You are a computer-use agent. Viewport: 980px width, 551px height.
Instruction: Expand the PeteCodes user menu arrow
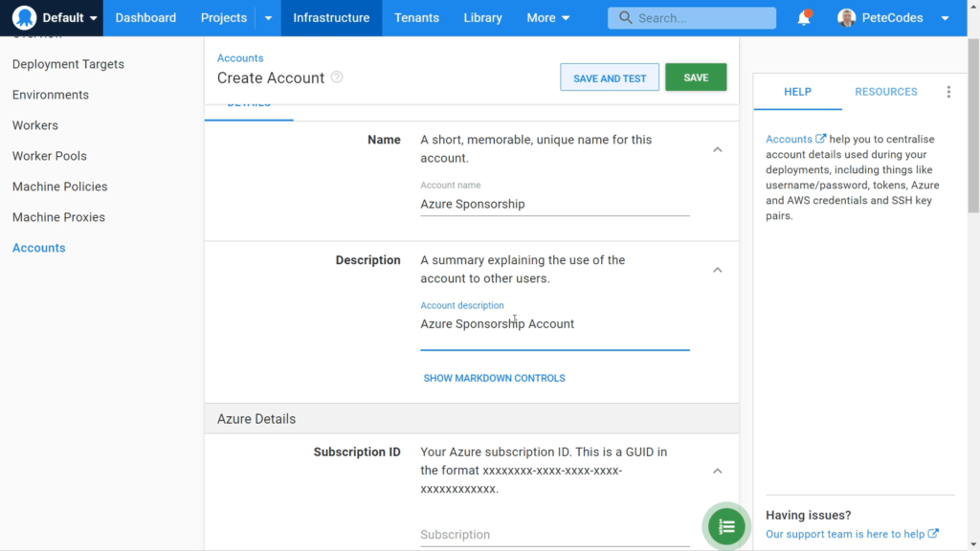click(945, 18)
